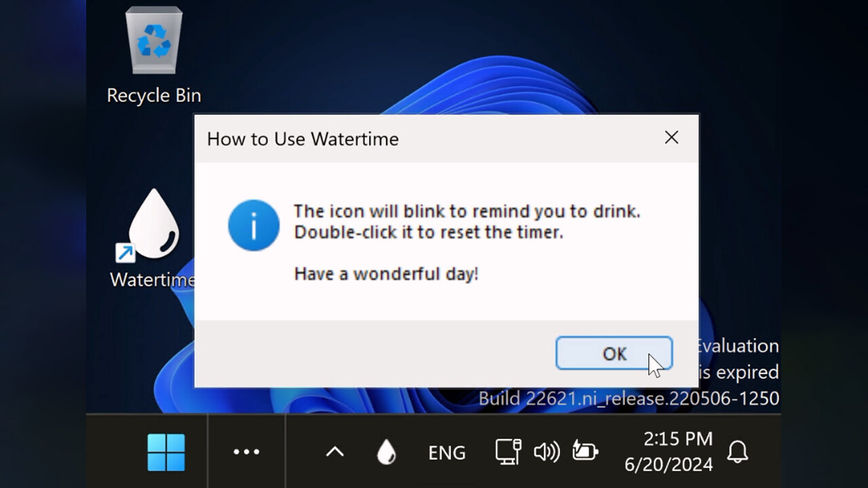Check battery status in the system tray
The width and height of the screenshot is (868, 488).
click(584, 451)
